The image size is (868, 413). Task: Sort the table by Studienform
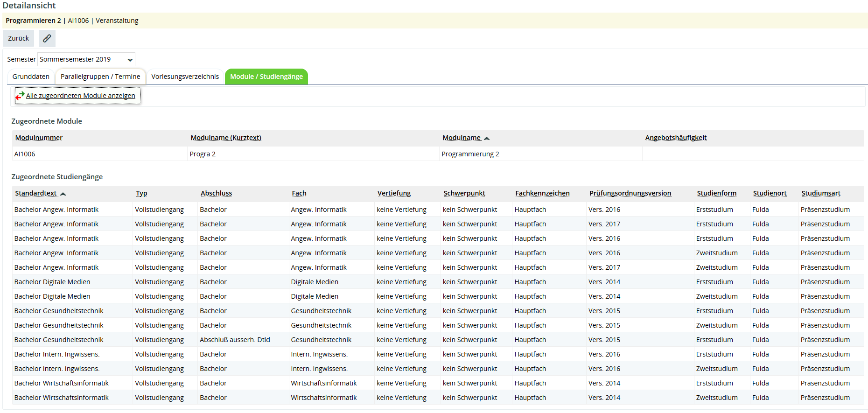[716, 193]
